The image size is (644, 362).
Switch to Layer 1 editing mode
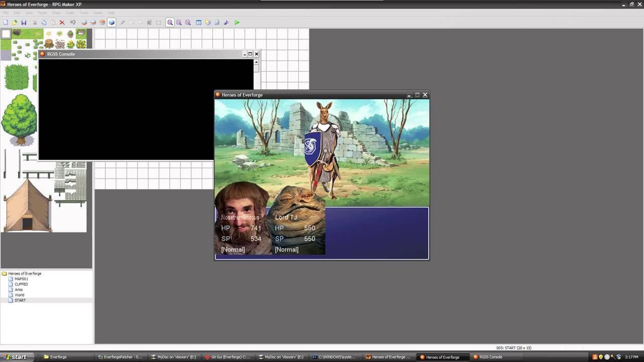click(x=84, y=23)
